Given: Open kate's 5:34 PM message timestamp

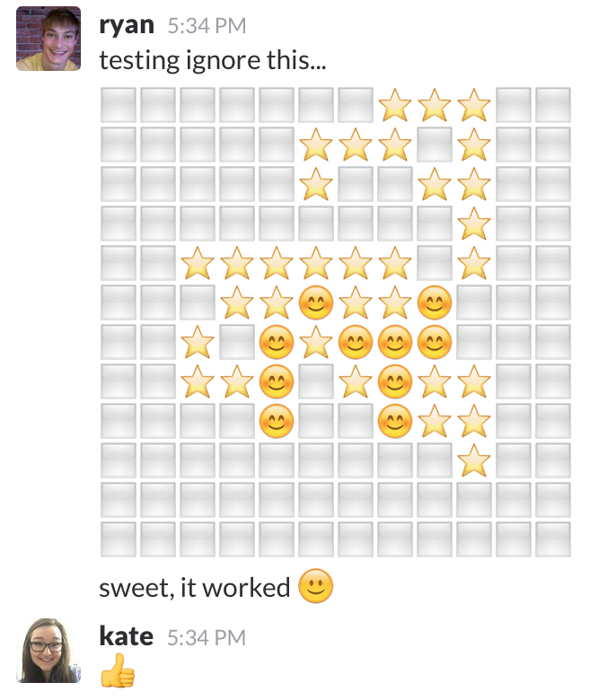Looking at the screenshot, I should [x=207, y=637].
